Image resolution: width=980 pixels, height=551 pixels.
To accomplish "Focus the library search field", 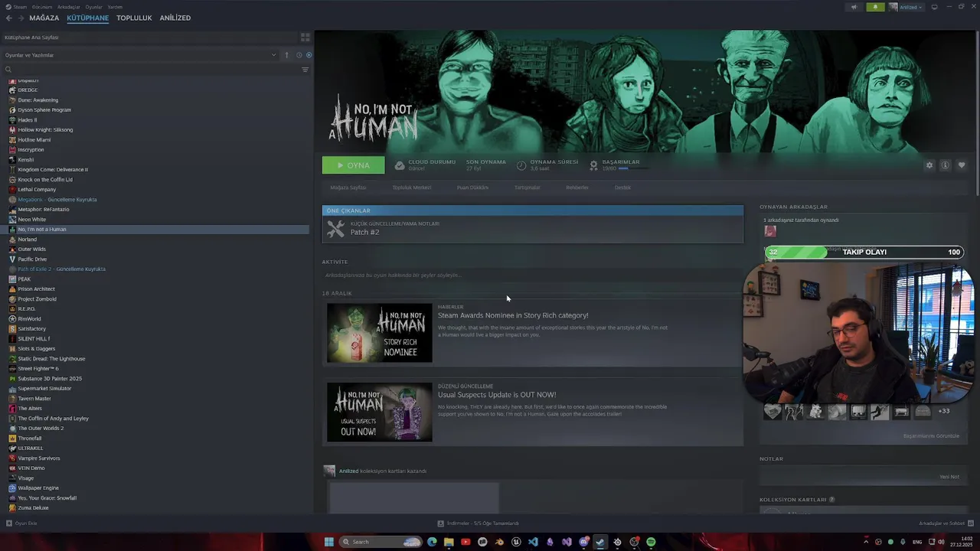I will [149, 70].
